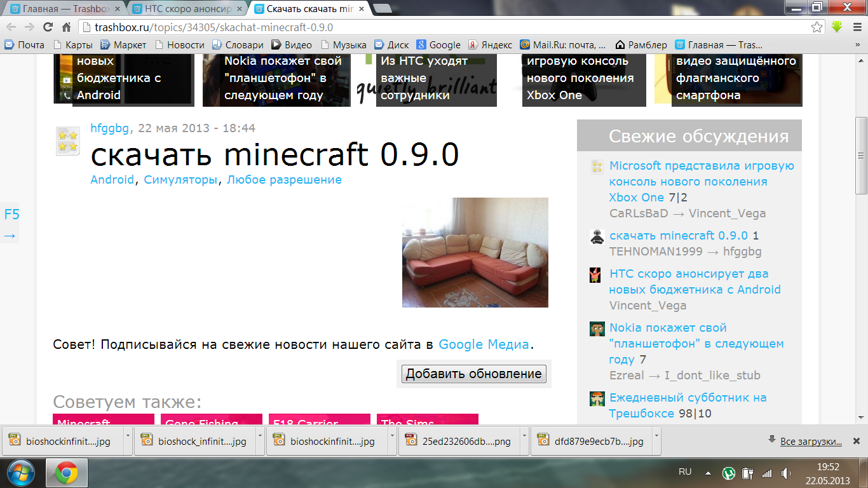The height and width of the screenshot is (488, 868).
Task: Open the Видео bookmark
Action: (x=292, y=45)
